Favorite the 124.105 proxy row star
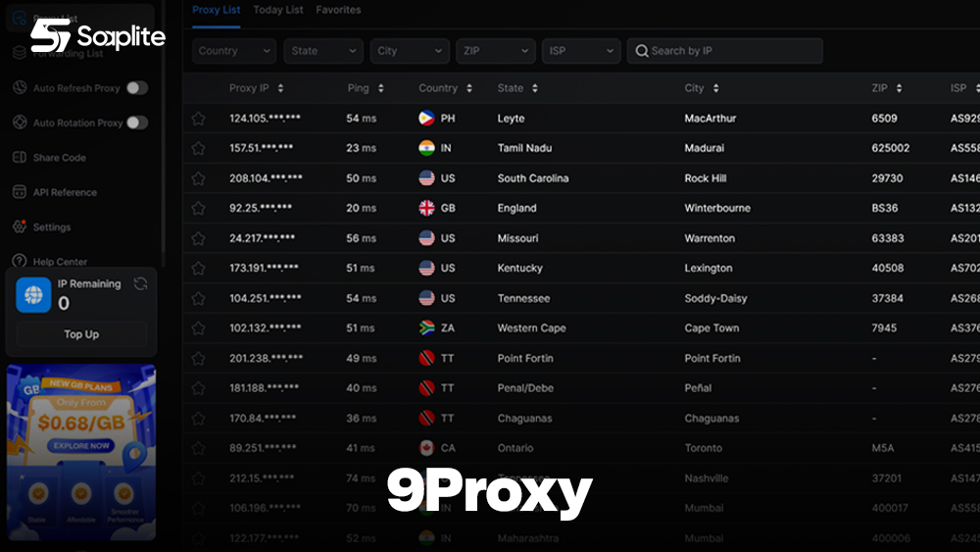The width and height of the screenshot is (980, 552). click(198, 119)
